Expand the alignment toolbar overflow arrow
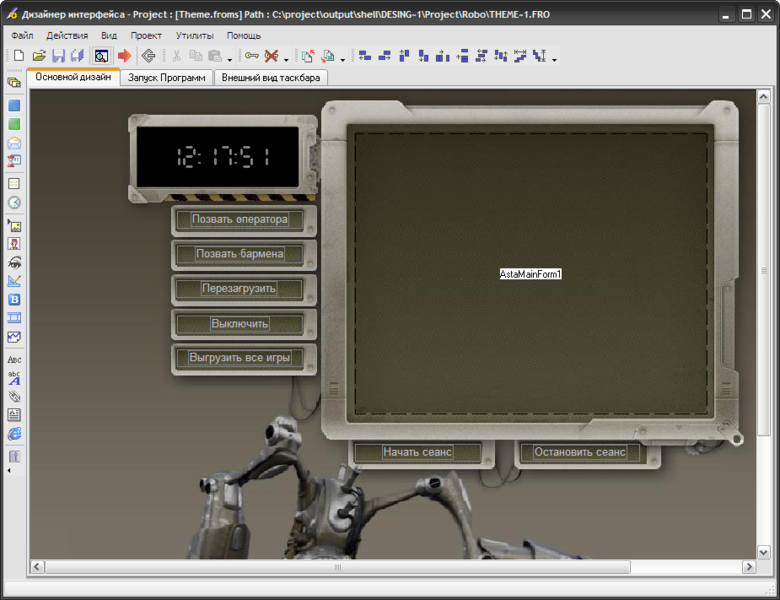 (554, 60)
